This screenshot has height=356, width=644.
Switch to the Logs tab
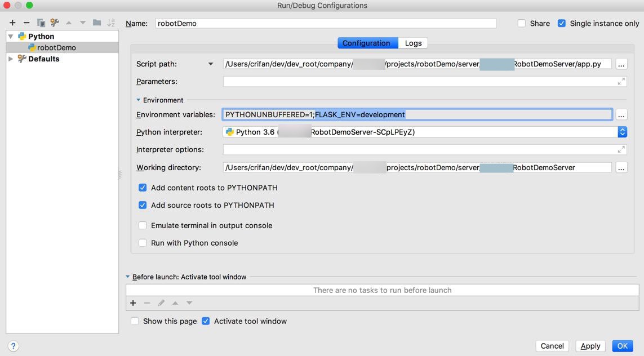pos(413,43)
